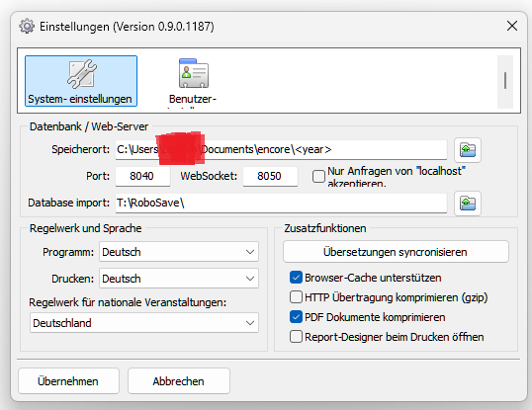Browse folder for Database import path

(468, 204)
